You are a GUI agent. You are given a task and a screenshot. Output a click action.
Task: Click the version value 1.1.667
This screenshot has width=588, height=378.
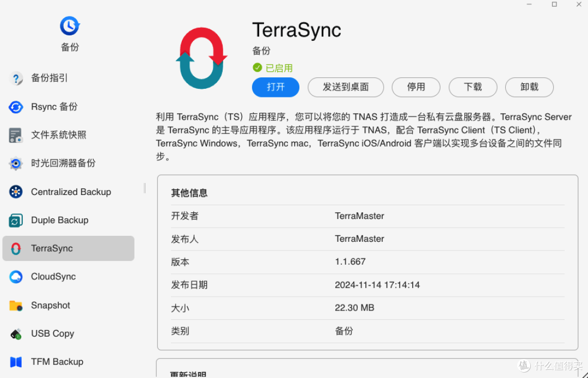[x=350, y=262]
